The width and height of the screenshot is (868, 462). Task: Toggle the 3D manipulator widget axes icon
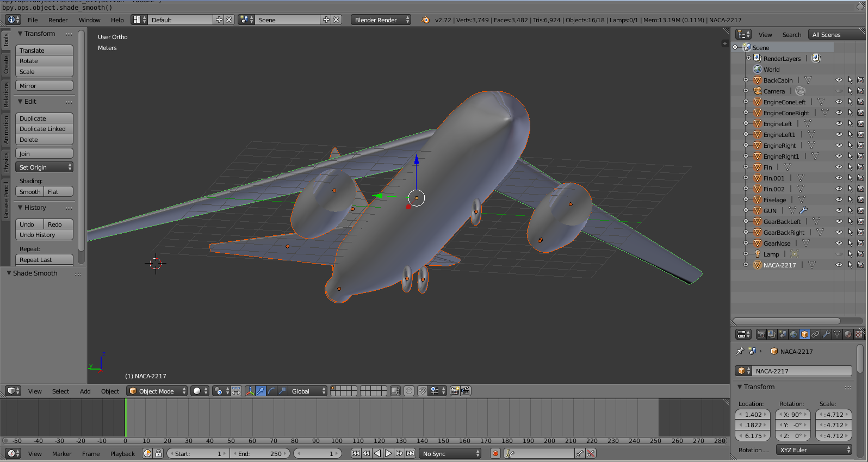coord(250,391)
